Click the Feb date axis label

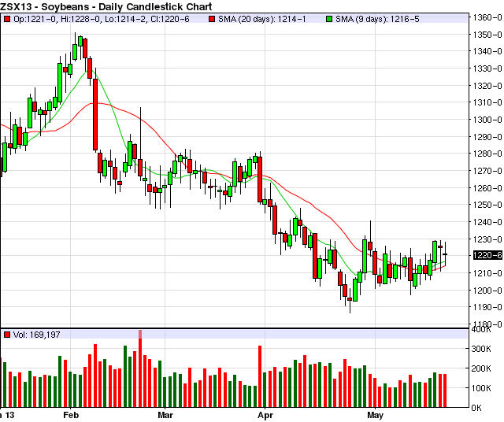coord(71,415)
